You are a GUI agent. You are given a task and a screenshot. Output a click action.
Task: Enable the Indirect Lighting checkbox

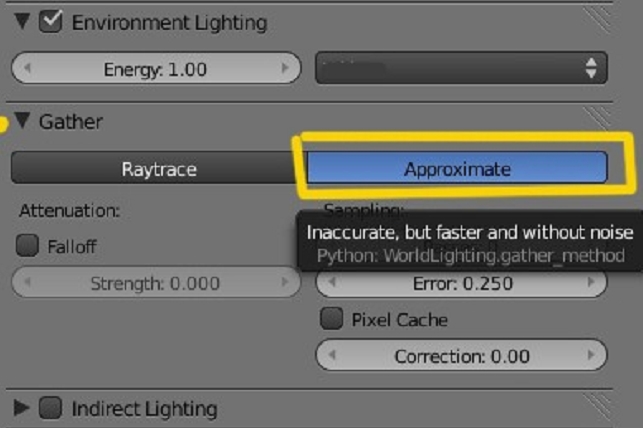pos(51,408)
